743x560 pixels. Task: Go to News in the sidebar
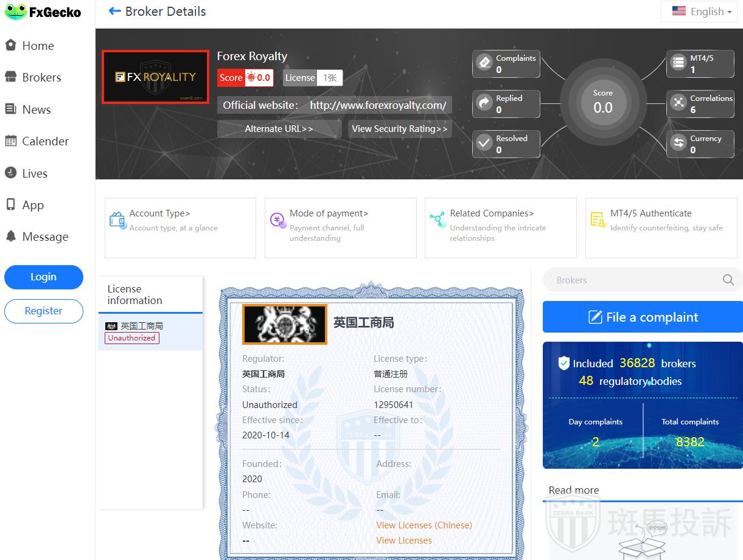click(36, 109)
